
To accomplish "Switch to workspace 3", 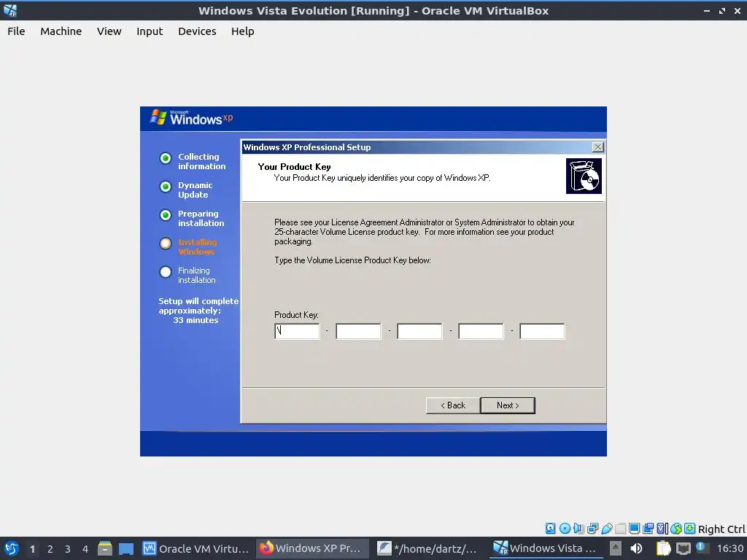I will point(68,549).
